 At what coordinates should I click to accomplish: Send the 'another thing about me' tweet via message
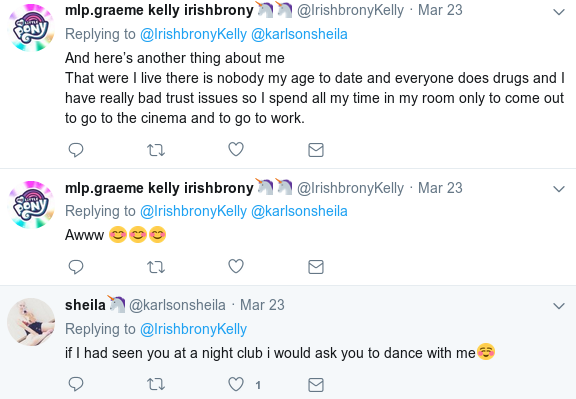(316, 150)
